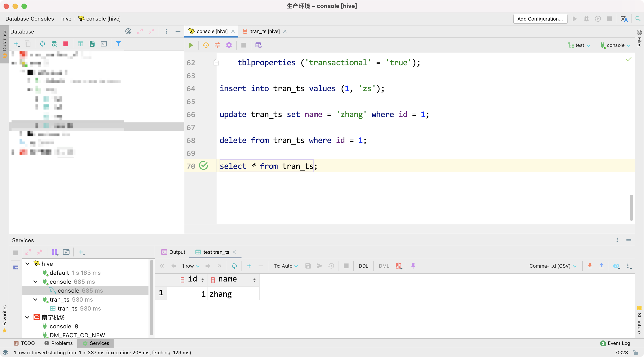Switch to the Output tab in Services
Image resolution: width=644 pixels, height=357 pixels.
click(173, 252)
